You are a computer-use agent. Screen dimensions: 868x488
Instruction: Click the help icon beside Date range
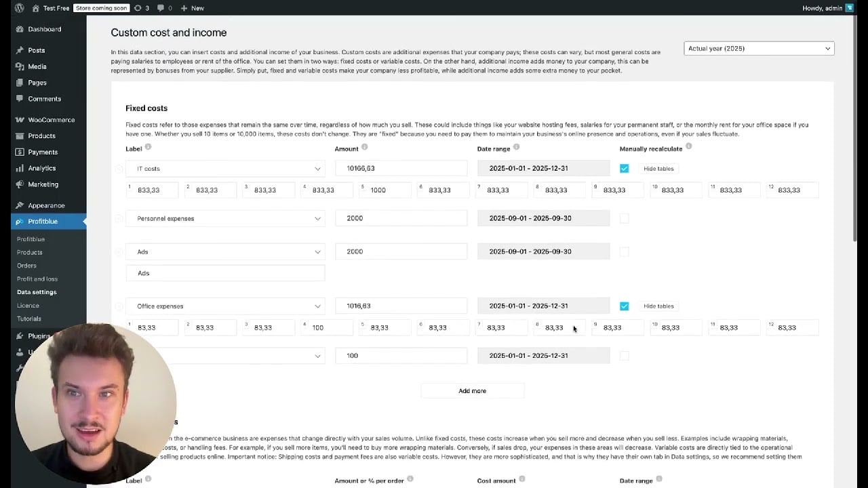[x=516, y=148]
